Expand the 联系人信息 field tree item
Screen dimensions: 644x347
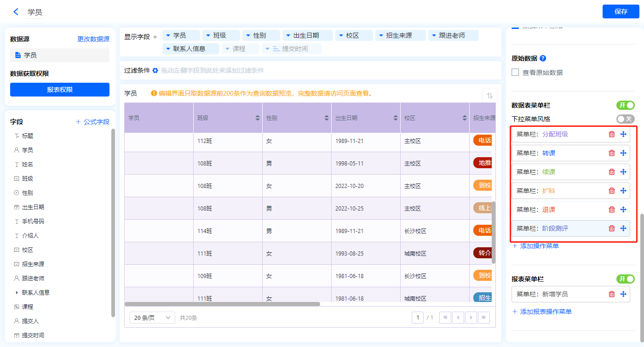pyautogui.click(x=17, y=292)
